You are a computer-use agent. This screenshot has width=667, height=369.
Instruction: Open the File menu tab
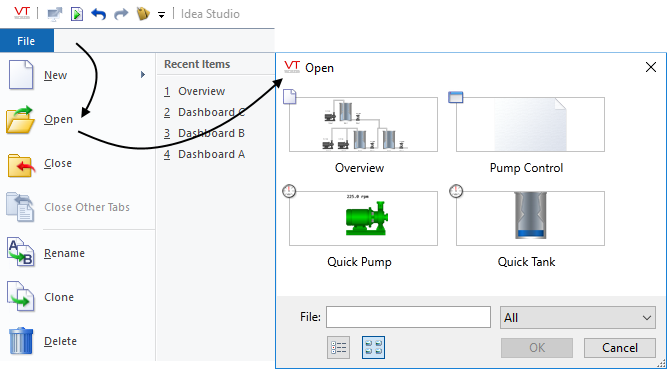point(26,41)
